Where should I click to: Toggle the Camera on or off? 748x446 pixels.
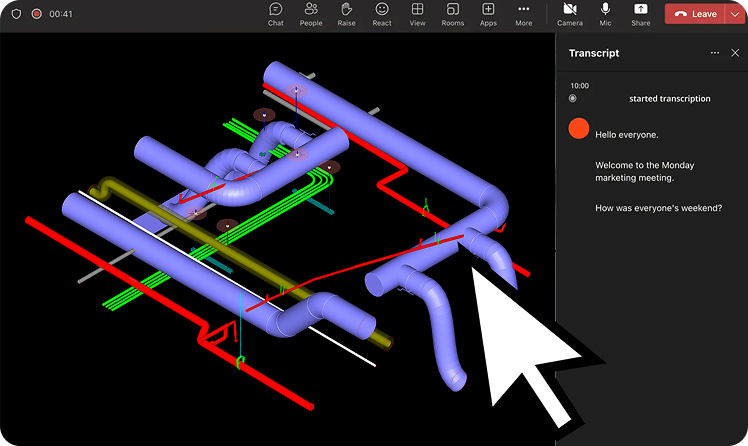570,14
